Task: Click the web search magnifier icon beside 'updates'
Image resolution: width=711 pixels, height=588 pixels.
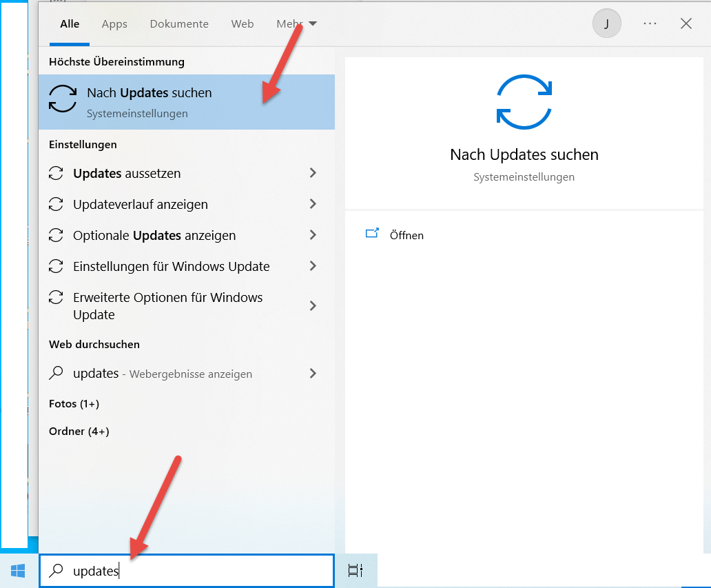Action: (56, 373)
